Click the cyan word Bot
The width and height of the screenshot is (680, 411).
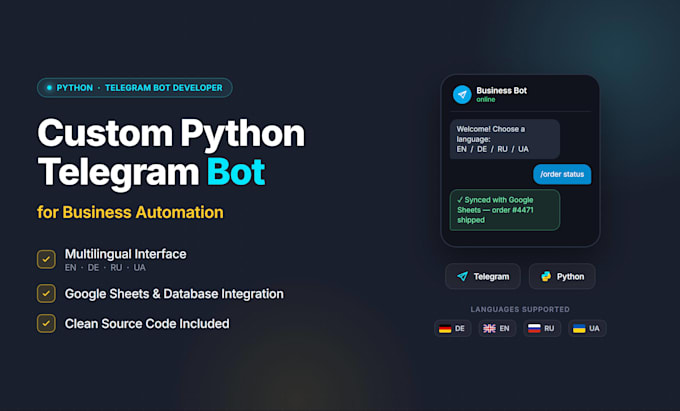pyautogui.click(x=236, y=172)
